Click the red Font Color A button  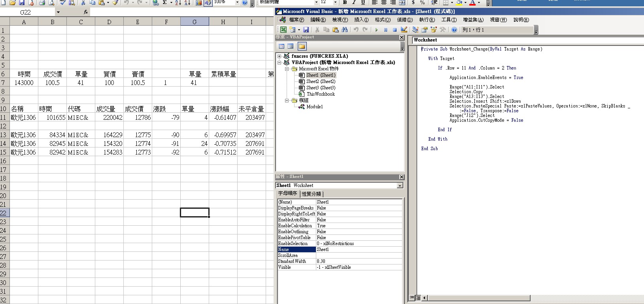click(472, 2)
